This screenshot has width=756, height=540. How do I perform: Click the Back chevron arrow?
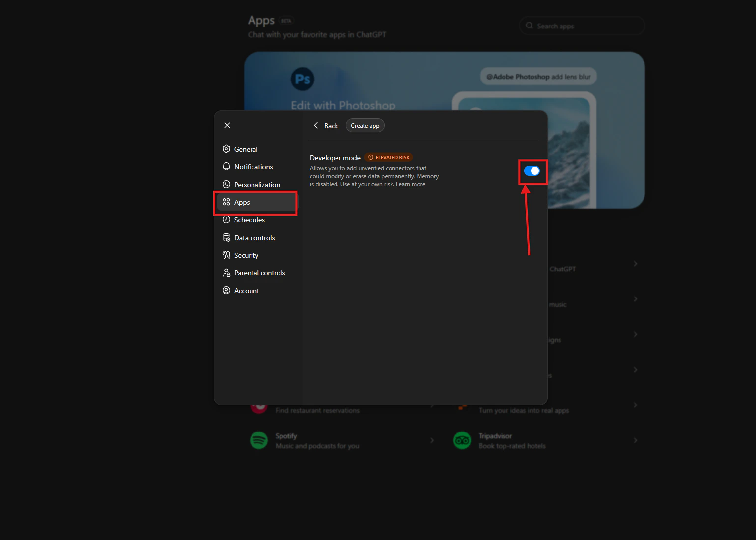coord(316,125)
